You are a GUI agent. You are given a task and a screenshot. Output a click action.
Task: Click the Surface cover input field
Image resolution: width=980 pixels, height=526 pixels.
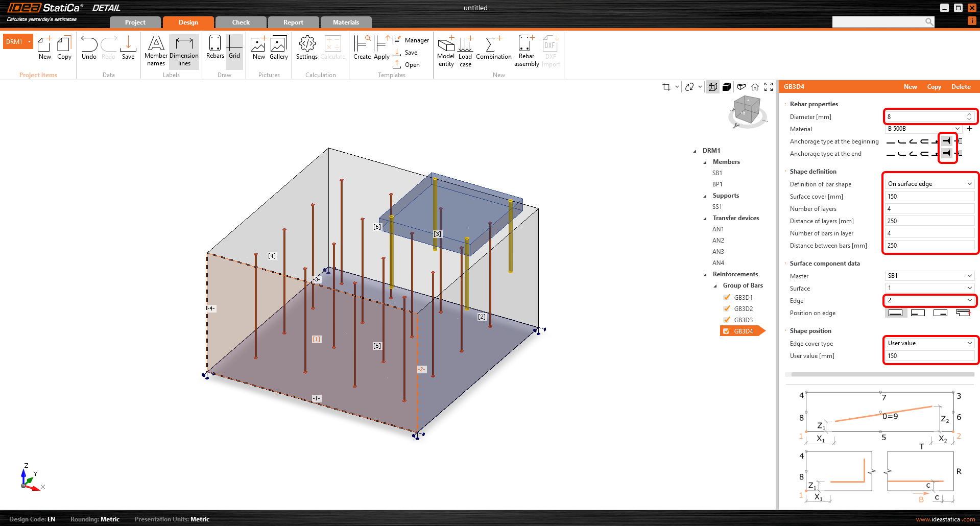point(929,197)
